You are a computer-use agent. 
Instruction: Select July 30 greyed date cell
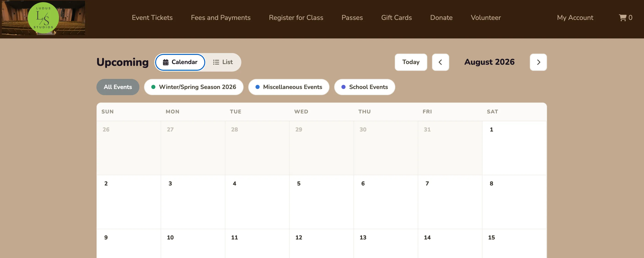point(386,148)
